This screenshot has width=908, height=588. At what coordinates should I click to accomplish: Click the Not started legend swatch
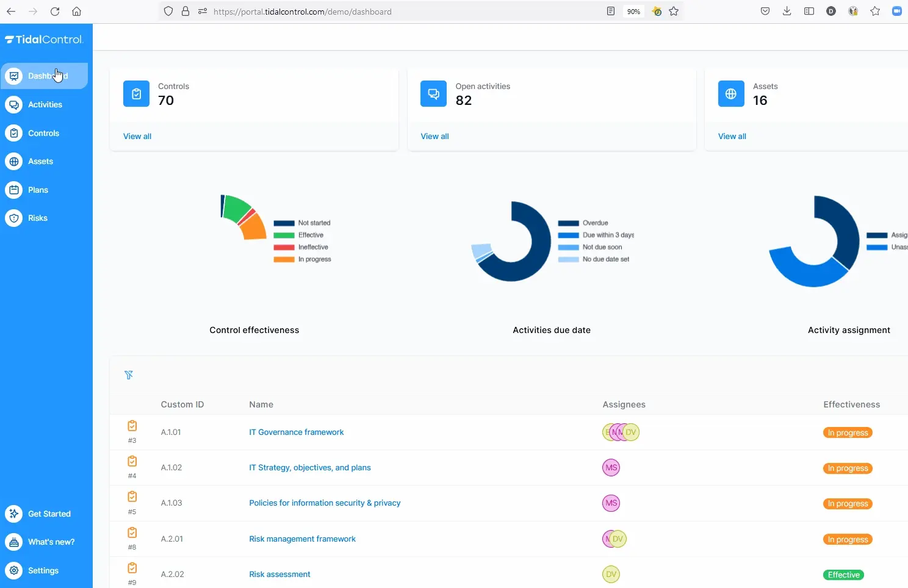coord(284,223)
